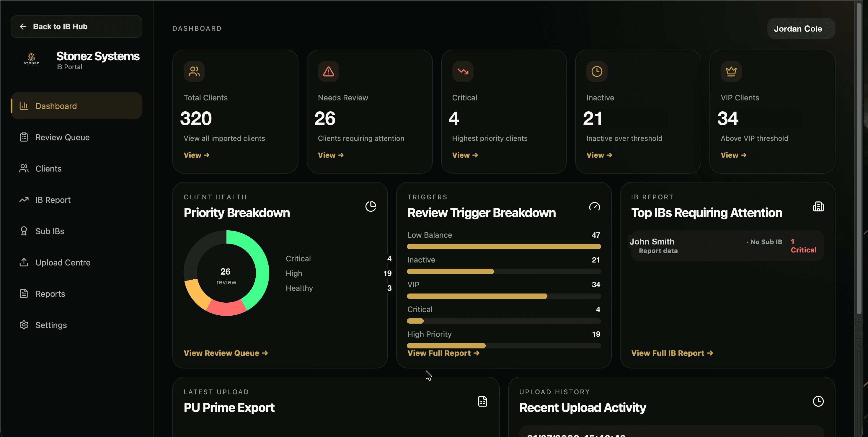Click the Inactive count 21

[x=592, y=118]
